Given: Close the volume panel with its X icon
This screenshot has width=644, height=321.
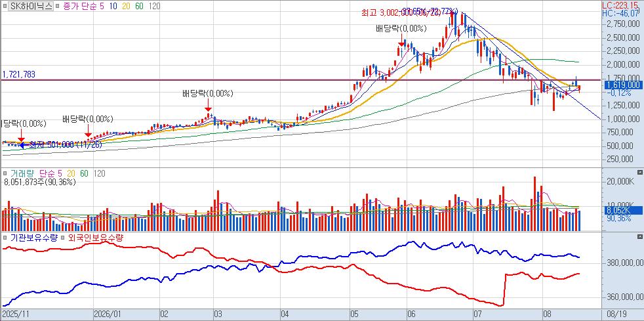Looking at the screenshot, I should pos(639,172).
